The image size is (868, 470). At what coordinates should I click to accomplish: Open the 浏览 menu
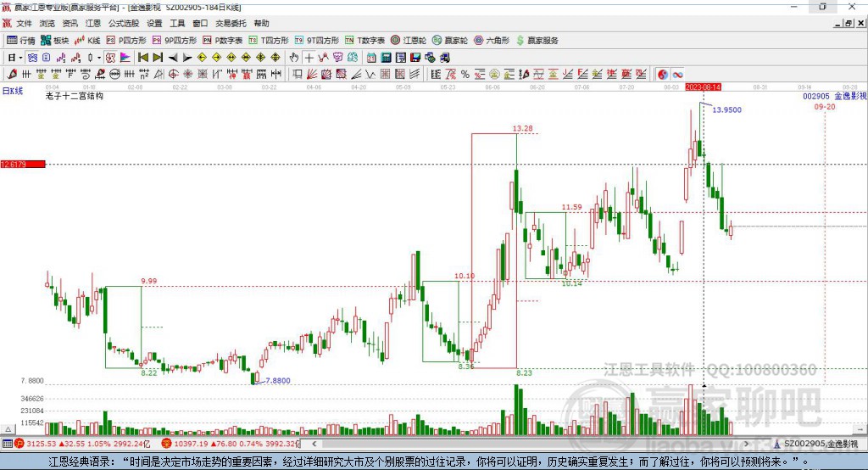[x=47, y=23]
